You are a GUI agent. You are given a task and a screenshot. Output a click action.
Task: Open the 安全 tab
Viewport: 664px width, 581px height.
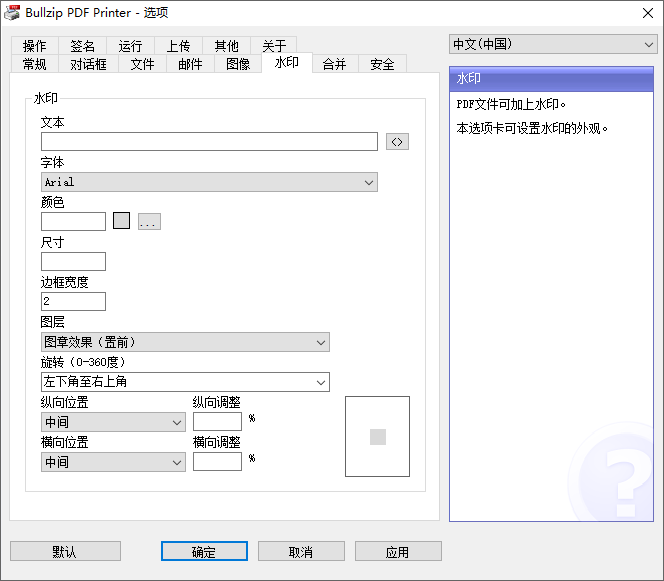(382, 64)
